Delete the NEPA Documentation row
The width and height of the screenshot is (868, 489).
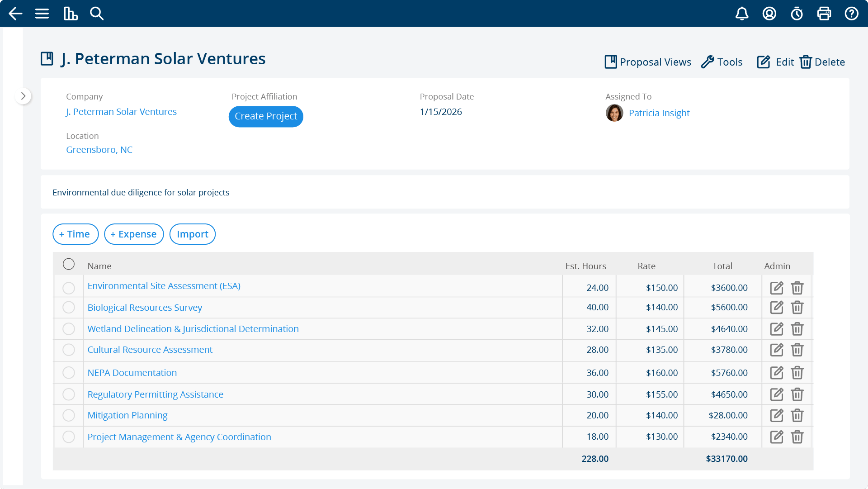(797, 373)
